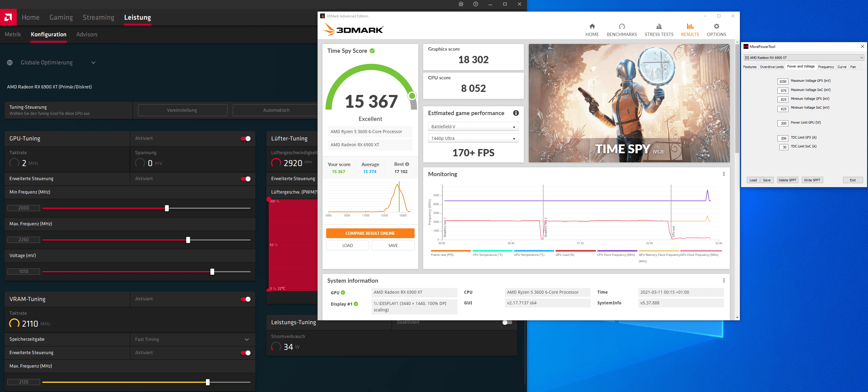
Task: Select the Automatisch tuning button
Action: (276, 110)
